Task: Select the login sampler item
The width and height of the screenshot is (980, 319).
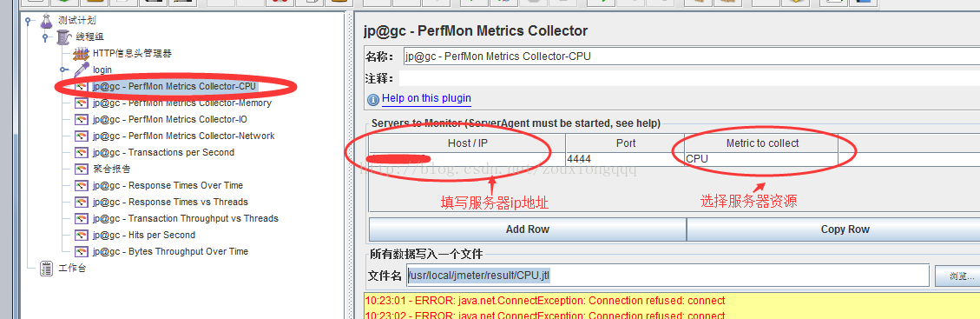Action: pos(102,70)
